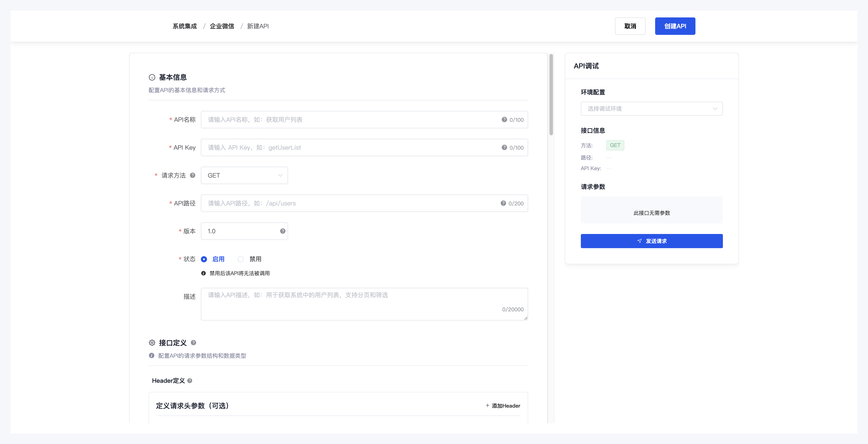Click the 请求参数 label
This screenshot has height=444, width=868.
click(593, 187)
